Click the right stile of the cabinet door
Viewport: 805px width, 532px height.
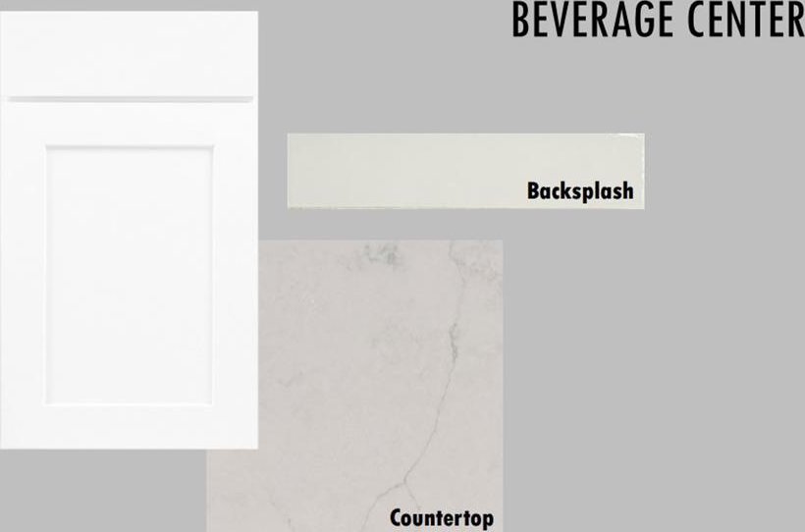pyautogui.click(x=236, y=275)
